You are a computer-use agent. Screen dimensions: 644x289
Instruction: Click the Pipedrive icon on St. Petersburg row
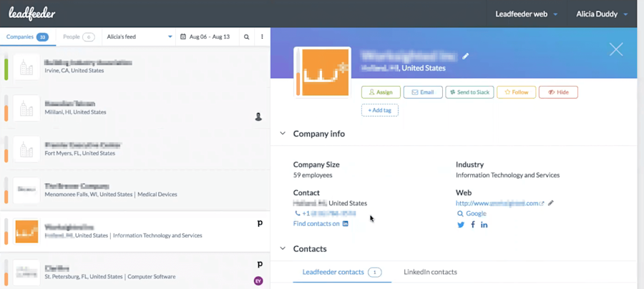(x=260, y=265)
